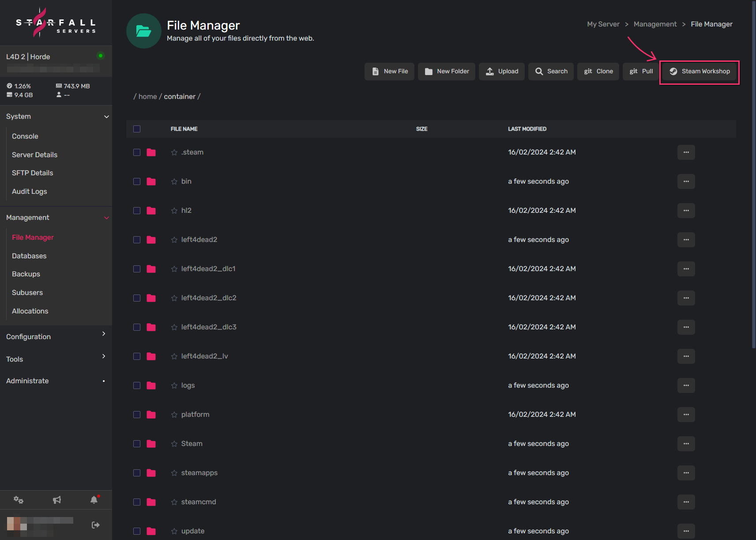Open the notifications bell icon

[x=94, y=500]
